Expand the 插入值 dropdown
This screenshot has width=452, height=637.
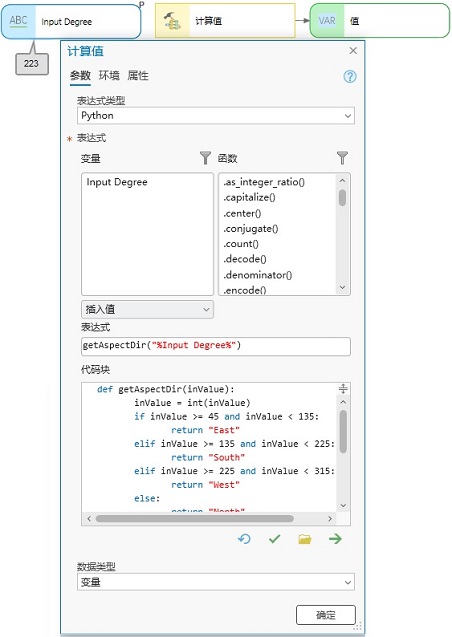pos(147,310)
